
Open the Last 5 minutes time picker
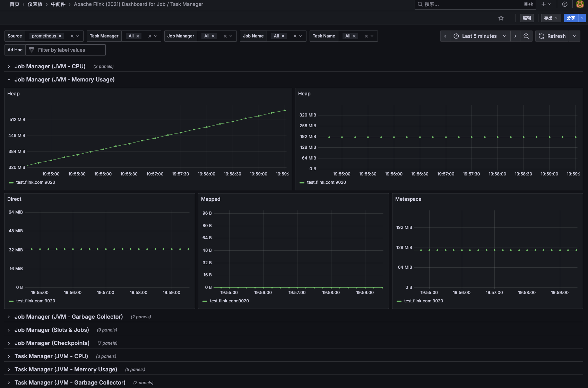point(480,36)
